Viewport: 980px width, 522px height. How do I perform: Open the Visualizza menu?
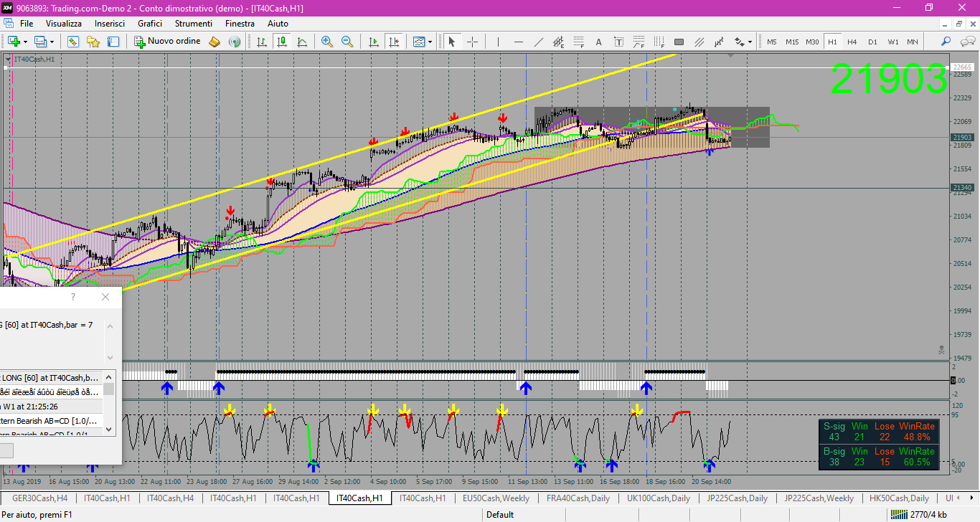(x=64, y=24)
